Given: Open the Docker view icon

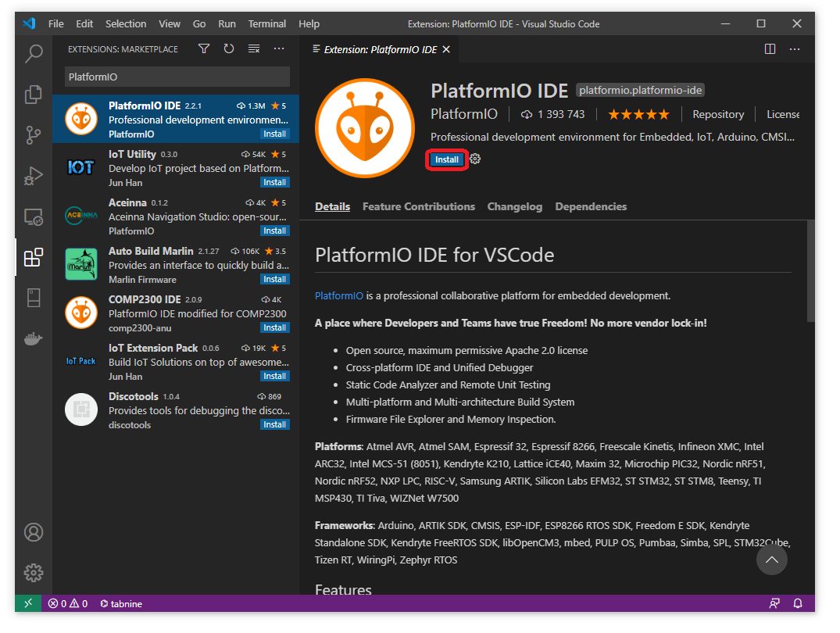Looking at the screenshot, I should [34, 338].
